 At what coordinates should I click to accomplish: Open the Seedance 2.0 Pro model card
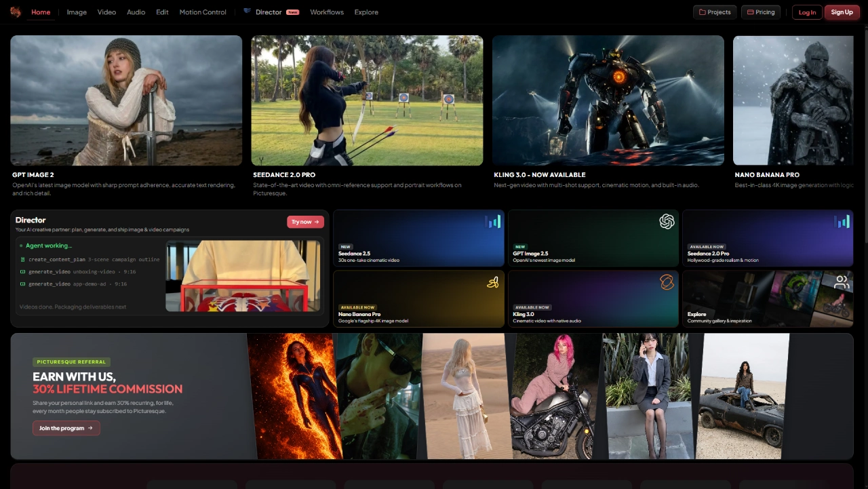pos(768,238)
